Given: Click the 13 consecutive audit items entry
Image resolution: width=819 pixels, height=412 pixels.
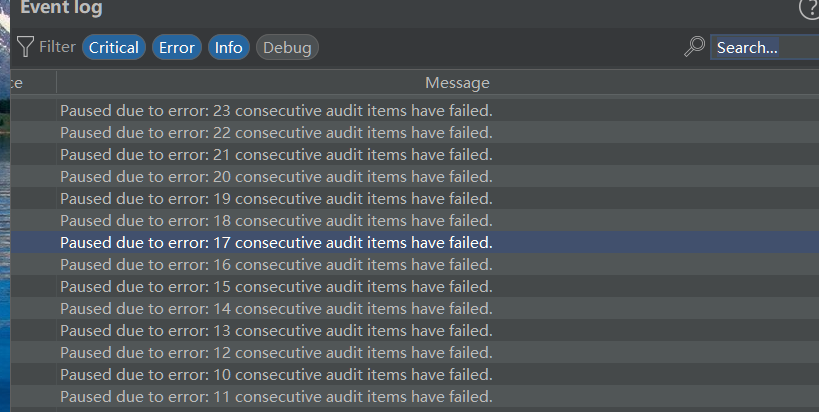Looking at the screenshot, I should click(x=276, y=330).
